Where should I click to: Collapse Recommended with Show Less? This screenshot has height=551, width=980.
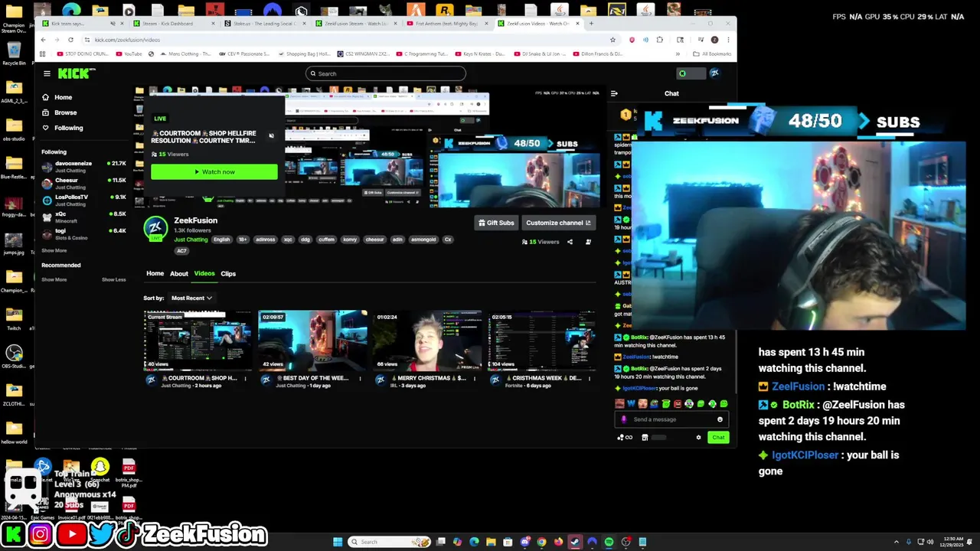(x=113, y=279)
